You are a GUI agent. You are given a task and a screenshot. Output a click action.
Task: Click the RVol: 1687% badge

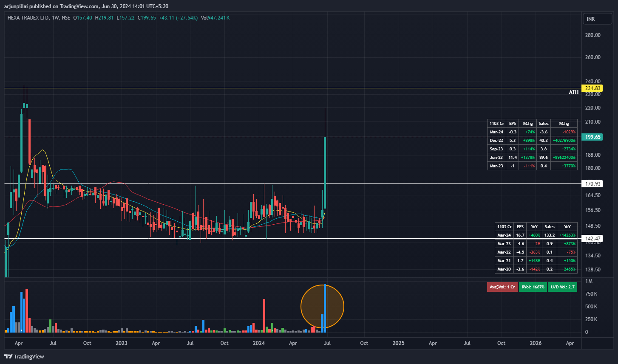point(533,287)
